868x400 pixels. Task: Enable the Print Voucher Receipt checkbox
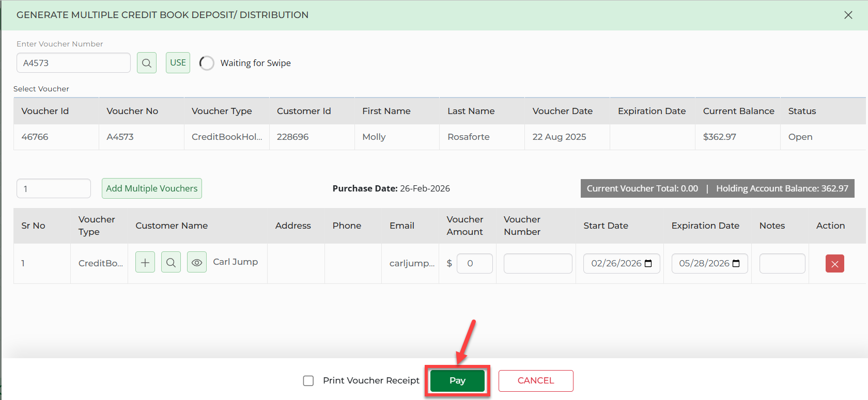pyautogui.click(x=308, y=381)
